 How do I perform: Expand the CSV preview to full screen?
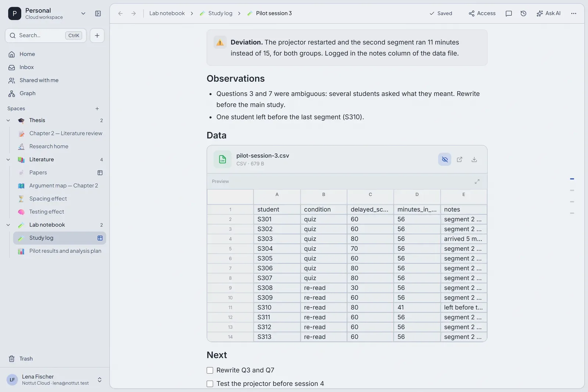tap(477, 181)
